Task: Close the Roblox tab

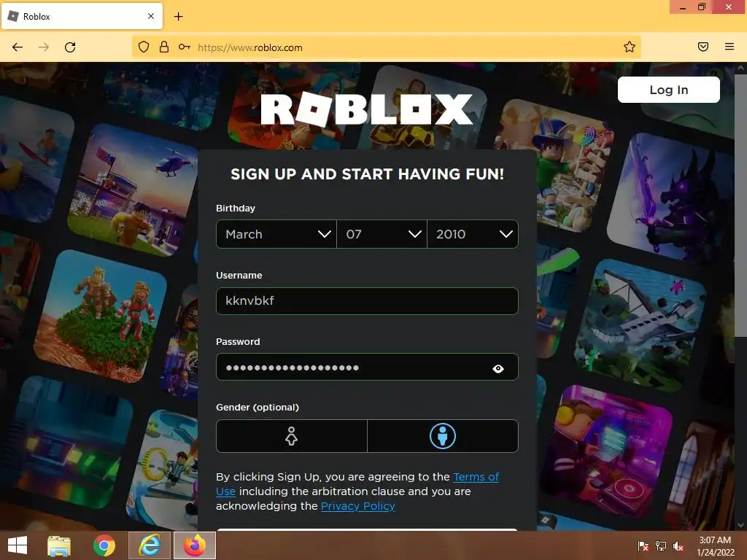Action: click(151, 16)
